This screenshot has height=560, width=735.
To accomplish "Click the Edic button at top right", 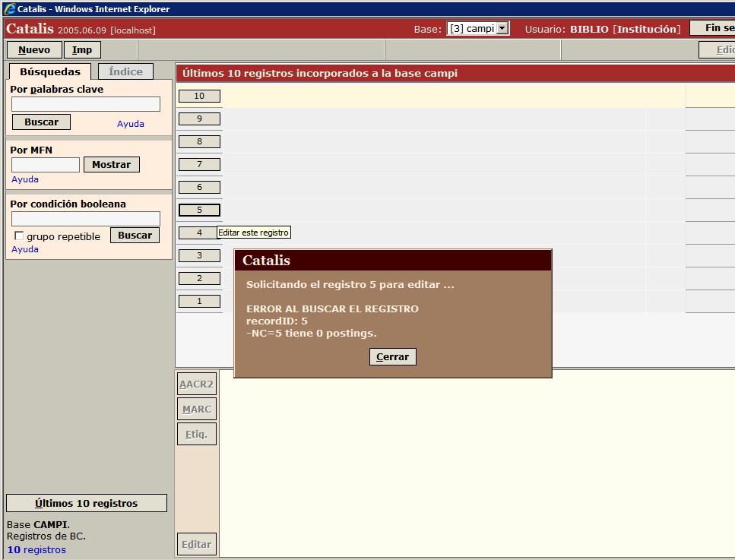I will 718,49.
